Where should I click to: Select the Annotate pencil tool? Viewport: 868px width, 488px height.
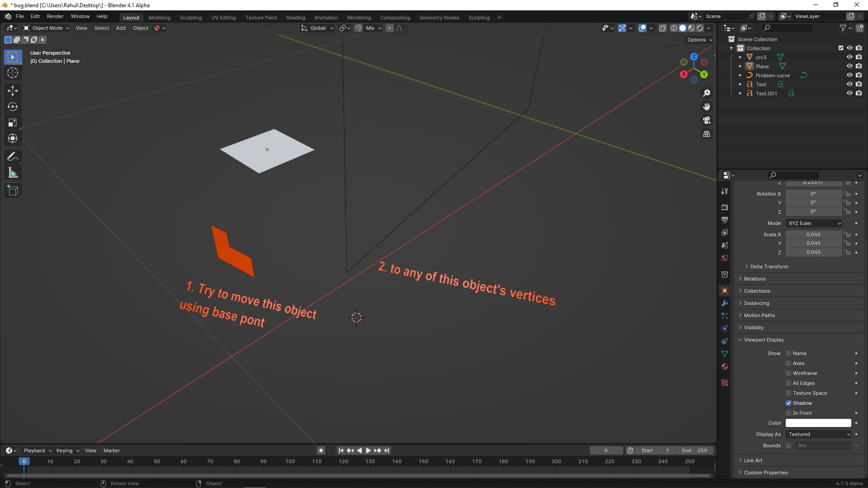13,157
